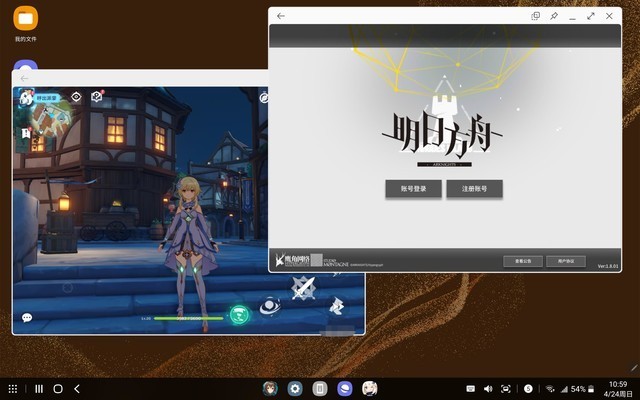Open the 查看公告 announcements button
The height and width of the screenshot is (400, 640).
pos(523,261)
